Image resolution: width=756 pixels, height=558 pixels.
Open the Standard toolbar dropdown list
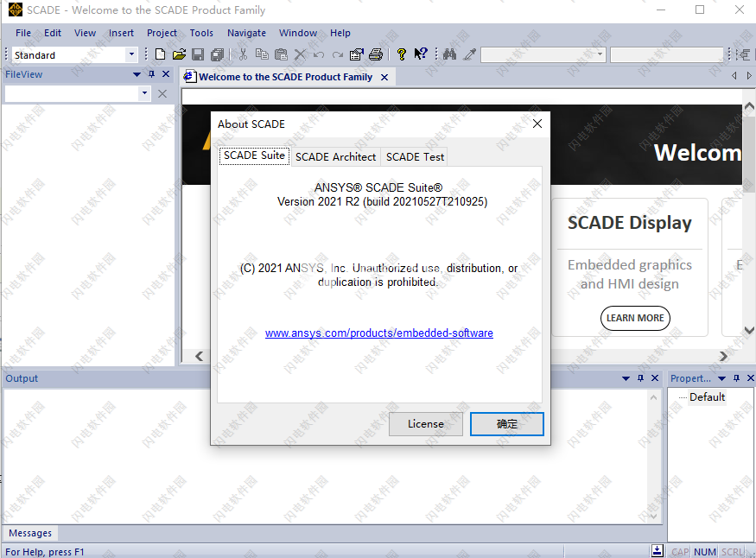(131, 54)
